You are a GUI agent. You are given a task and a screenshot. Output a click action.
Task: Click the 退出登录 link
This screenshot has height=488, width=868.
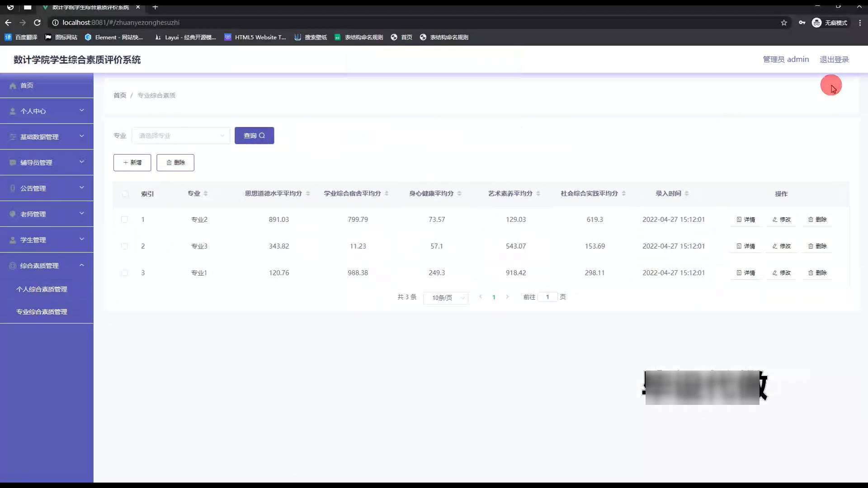[834, 60]
